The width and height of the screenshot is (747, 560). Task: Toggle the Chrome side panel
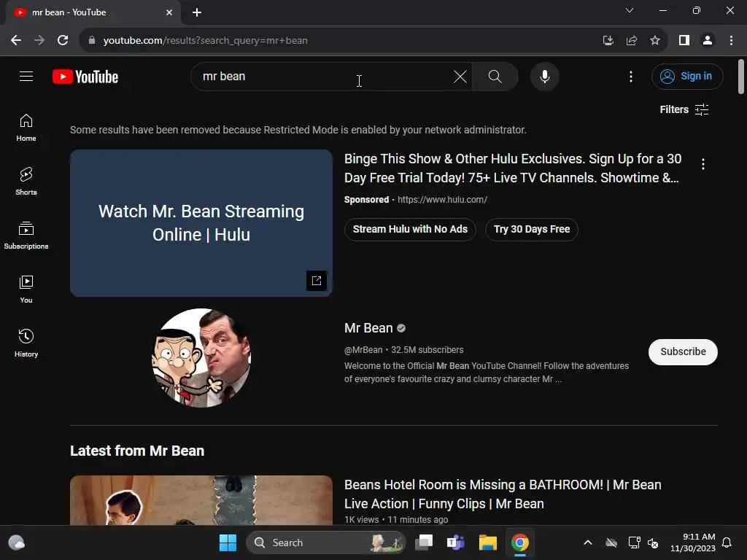coord(684,41)
